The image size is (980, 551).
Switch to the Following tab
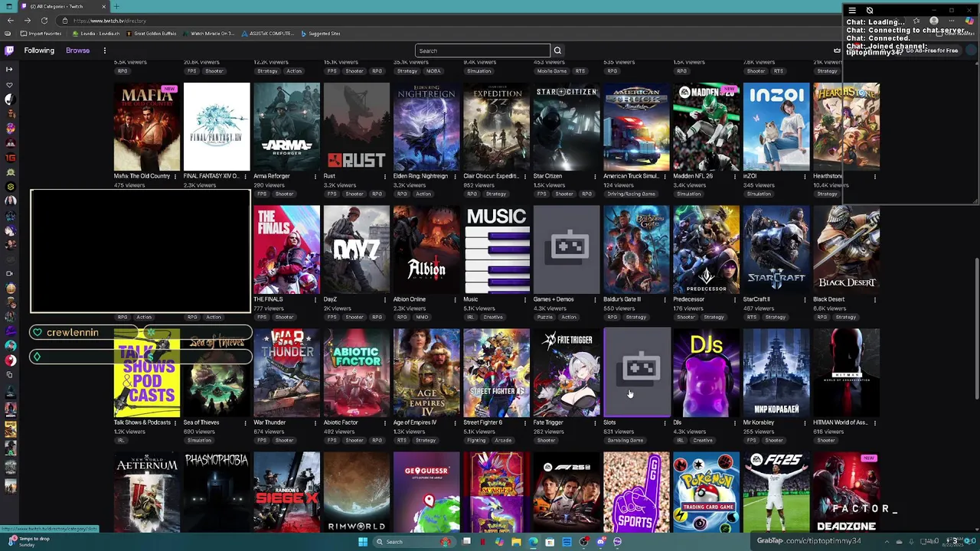pyautogui.click(x=39, y=51)
